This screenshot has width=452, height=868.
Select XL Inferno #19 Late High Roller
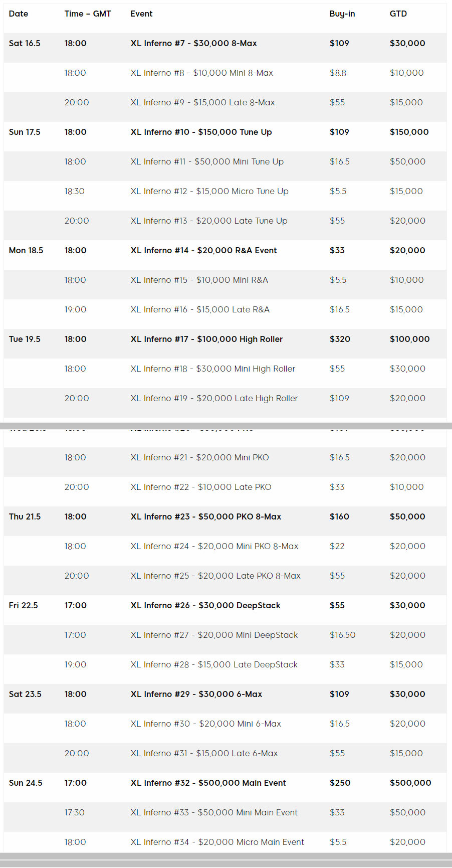(x=214, y=398)
